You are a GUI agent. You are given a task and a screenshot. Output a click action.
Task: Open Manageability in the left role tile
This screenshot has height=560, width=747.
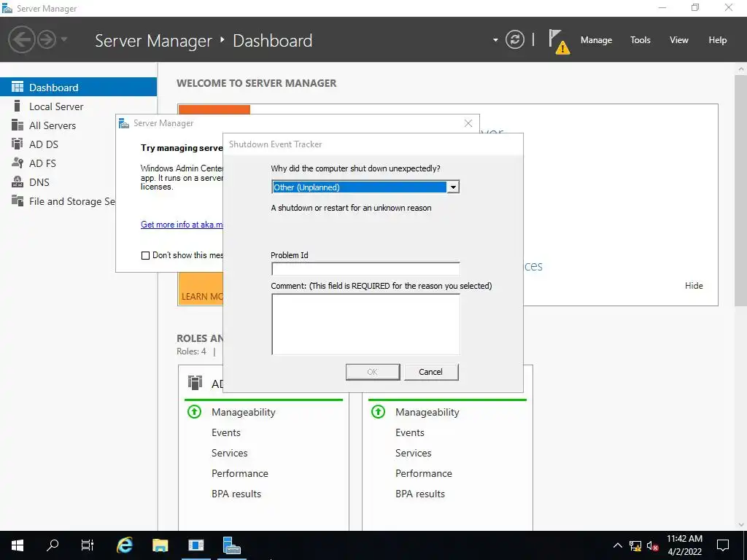tap(244, 413)
